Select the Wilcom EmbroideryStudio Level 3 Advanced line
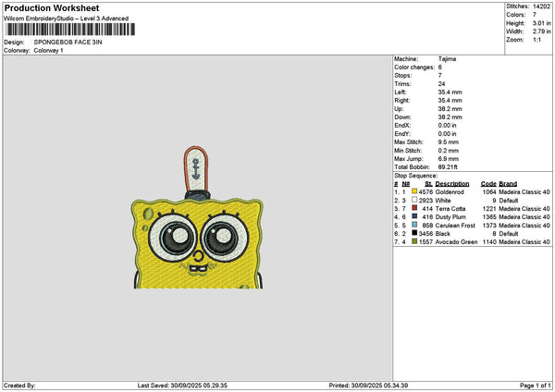Screen dimensions: 555x392 tap(67, 18)
